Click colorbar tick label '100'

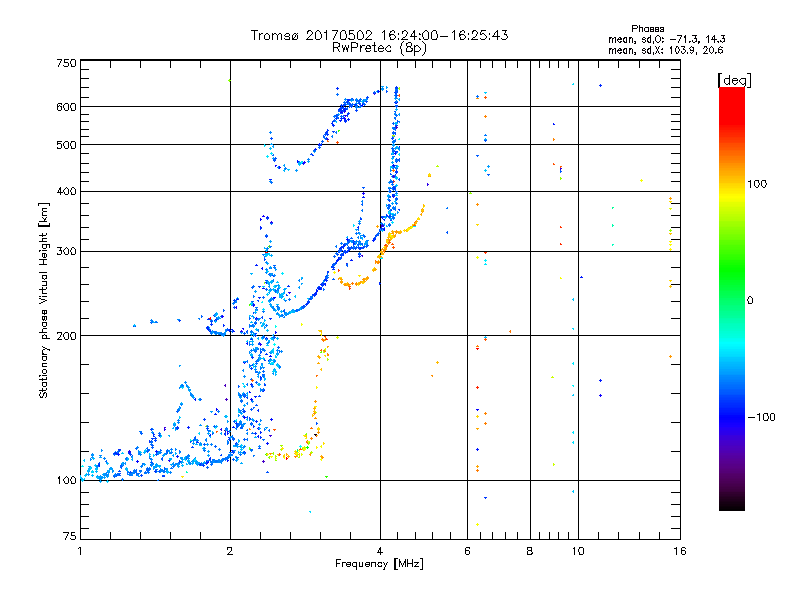[757, 184]
